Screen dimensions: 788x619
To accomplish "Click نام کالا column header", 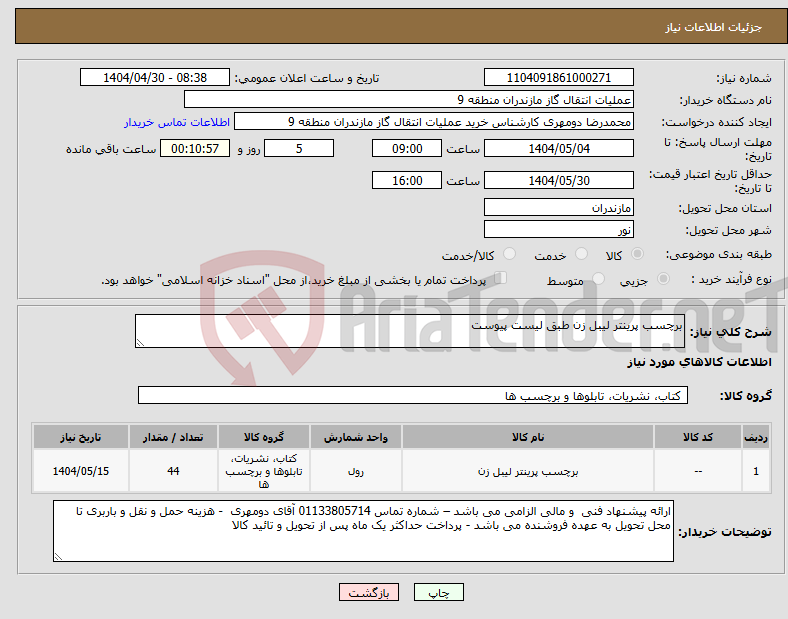I will point(528,437).
